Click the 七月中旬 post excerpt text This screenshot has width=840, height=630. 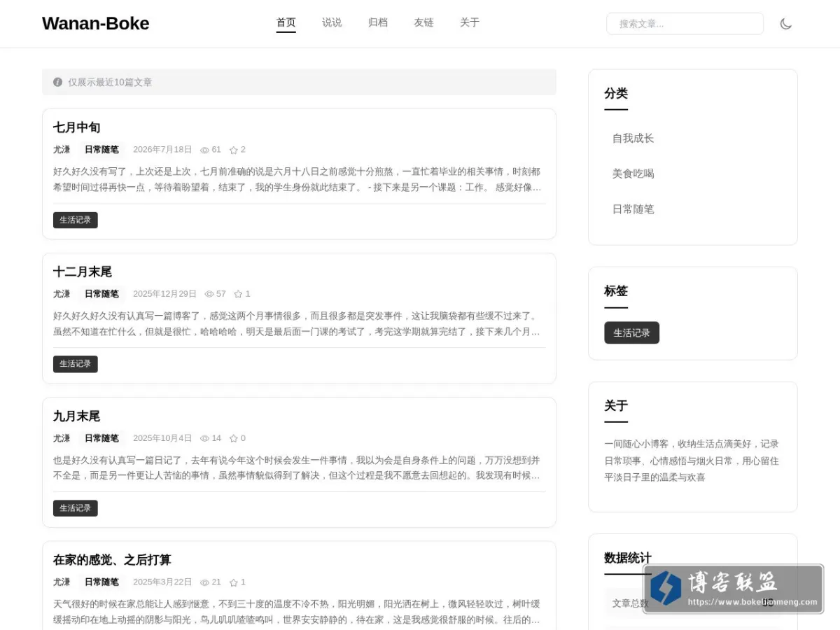[x=297, y=179]
